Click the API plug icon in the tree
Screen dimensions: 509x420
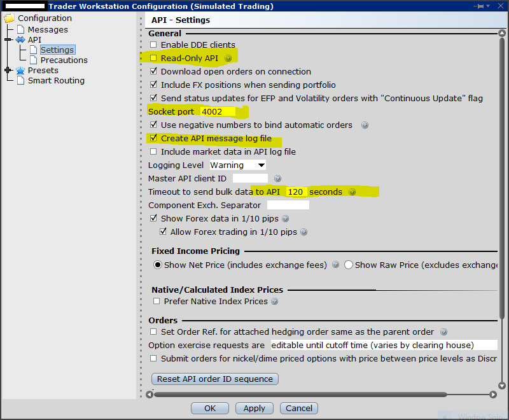pyautogui.click(x=20, y=39)
